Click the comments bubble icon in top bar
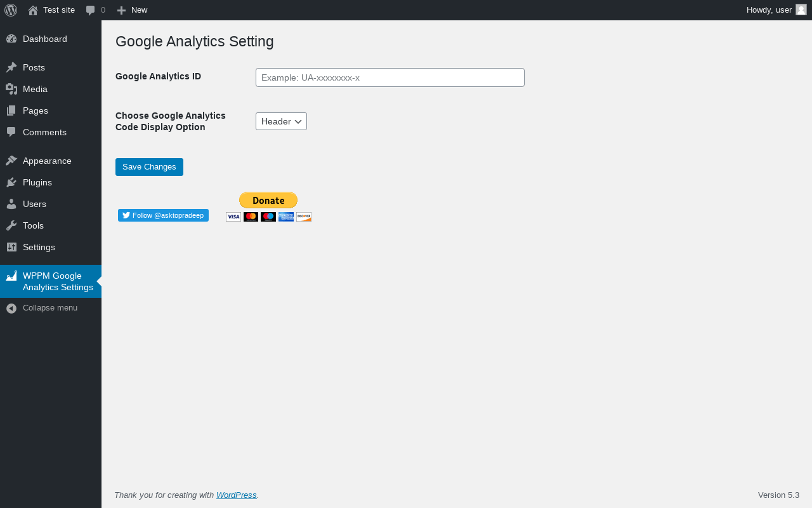 [x=91, y=10]
